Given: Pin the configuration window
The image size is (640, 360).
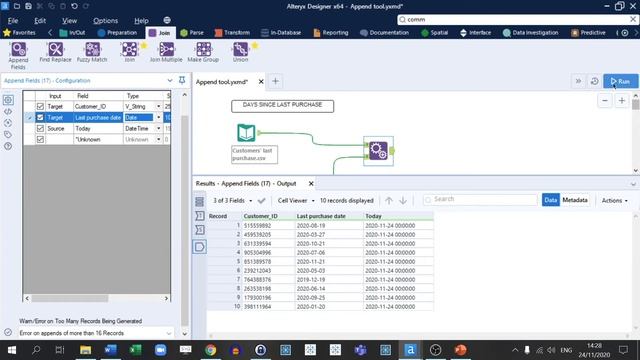Looking at the screenshot, I should coord(182,80).
